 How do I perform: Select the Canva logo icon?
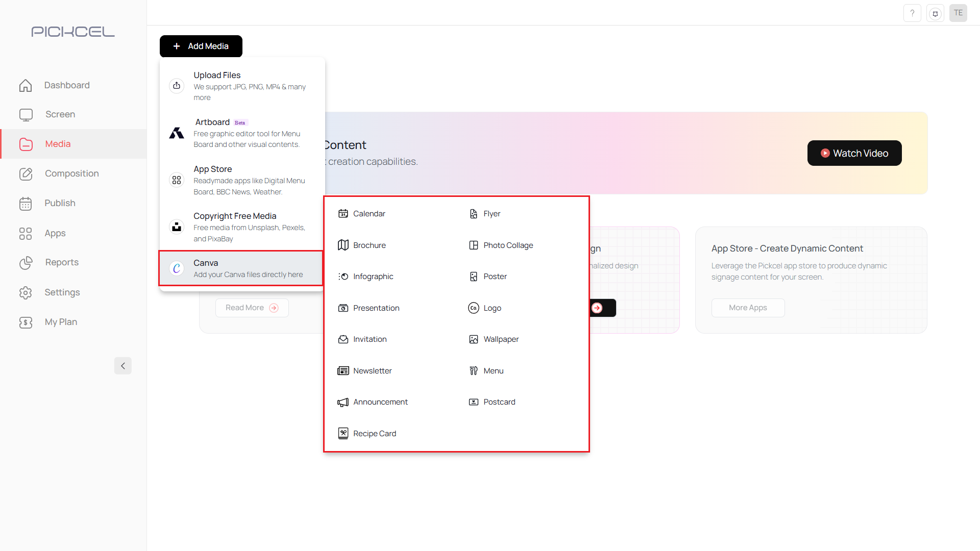(x=176, y=268)
